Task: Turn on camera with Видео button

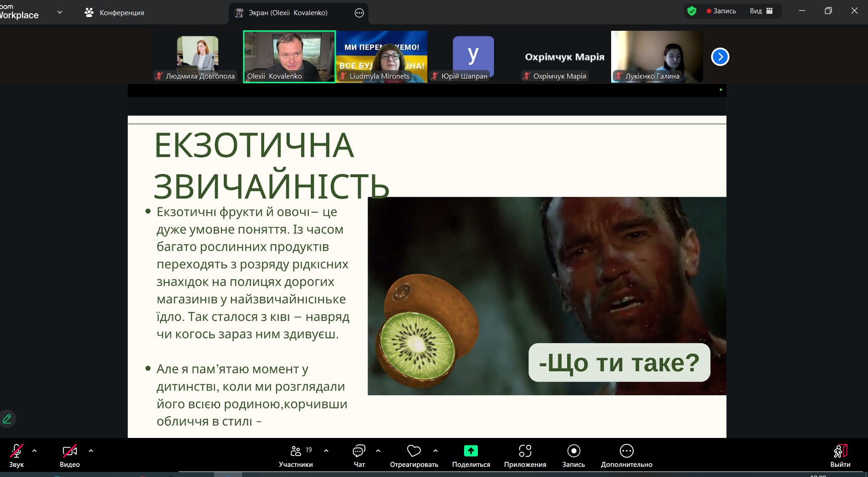Action: (x=70, y=451)
